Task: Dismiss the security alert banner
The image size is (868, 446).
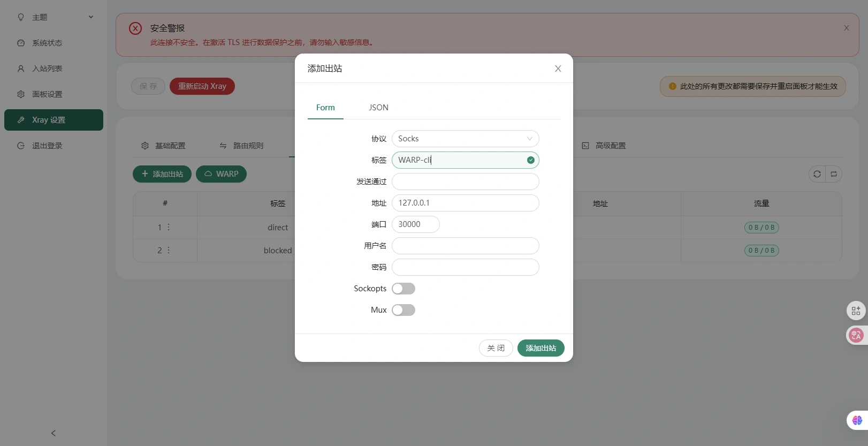Action: (846, 28)
